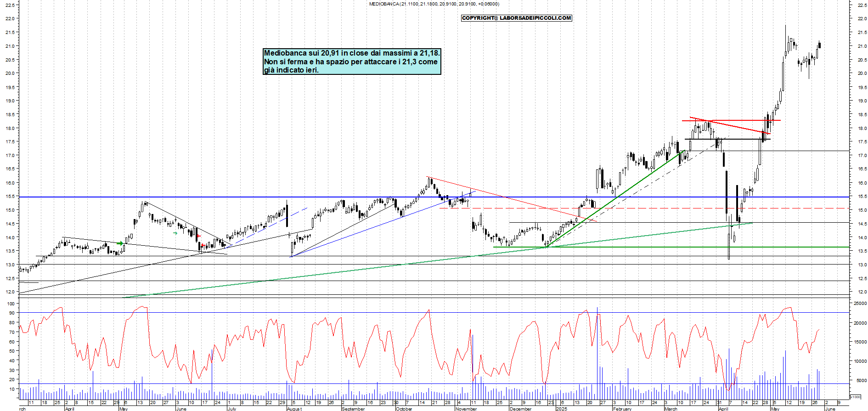Screen dimensions: 868x411
Task: Click the 25000 volume scale label
Action: pos(860,304)
